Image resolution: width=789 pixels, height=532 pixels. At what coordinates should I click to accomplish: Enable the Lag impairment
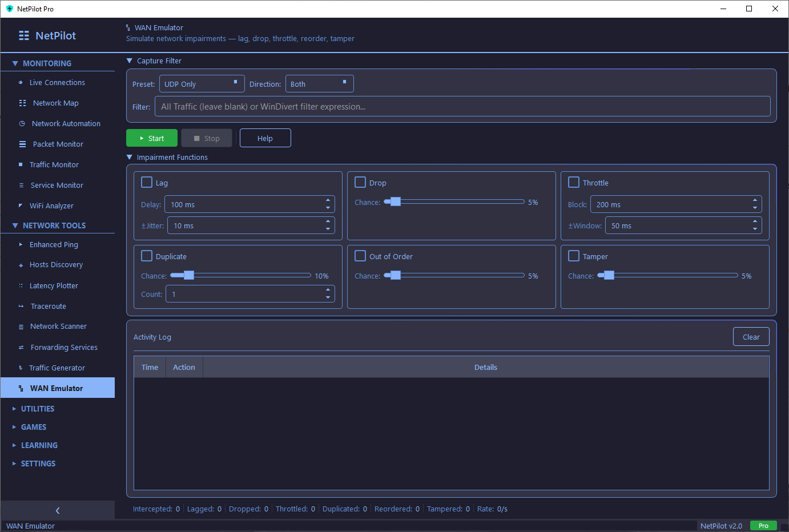tap(146, 182)
